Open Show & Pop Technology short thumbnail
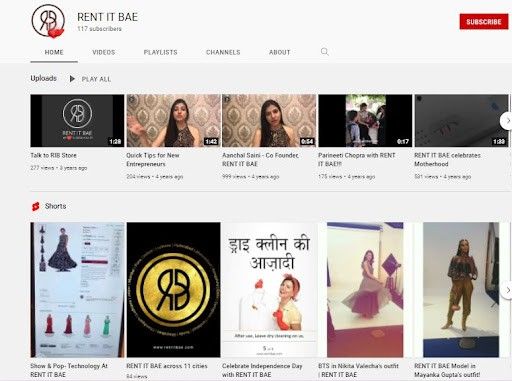Screen dimensions: 512x381 click(77, 290)
